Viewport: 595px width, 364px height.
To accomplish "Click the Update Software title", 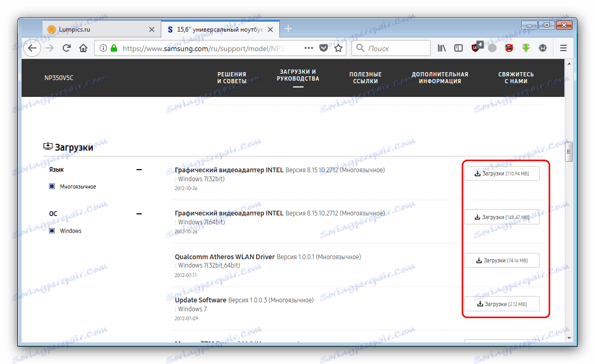I will [x=200, y=300].
